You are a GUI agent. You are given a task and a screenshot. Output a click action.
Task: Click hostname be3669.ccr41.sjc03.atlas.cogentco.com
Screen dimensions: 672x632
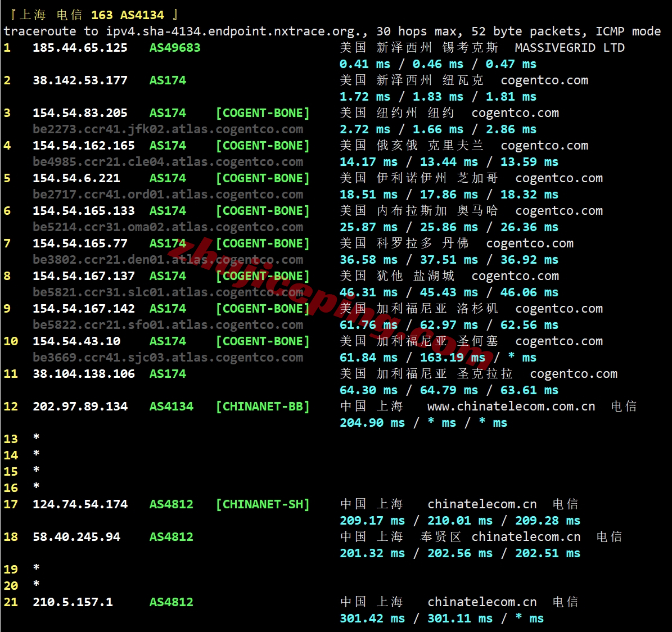click(x=168, y=357)
